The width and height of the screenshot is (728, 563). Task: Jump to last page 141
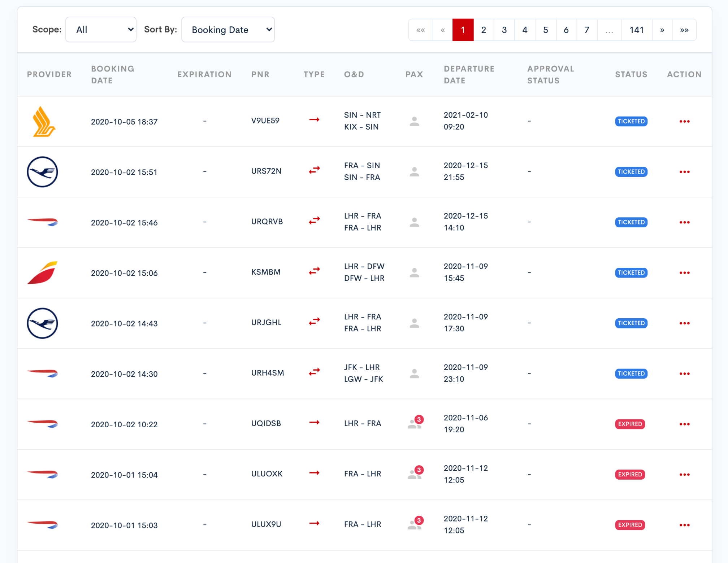click(637, 30)
